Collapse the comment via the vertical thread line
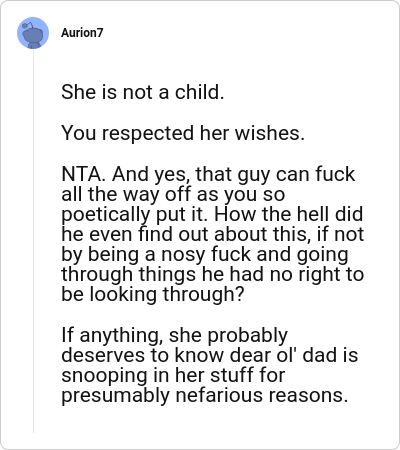The image size is (400, 450). 33,241
